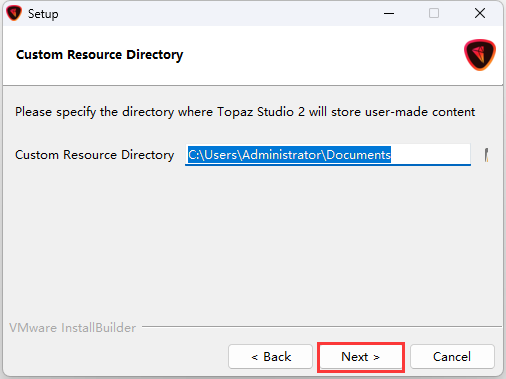Click the highlighted C:\Users\Administrator\Documents text
This screenshot has height=379, width=506.
[x=289, y=155]
